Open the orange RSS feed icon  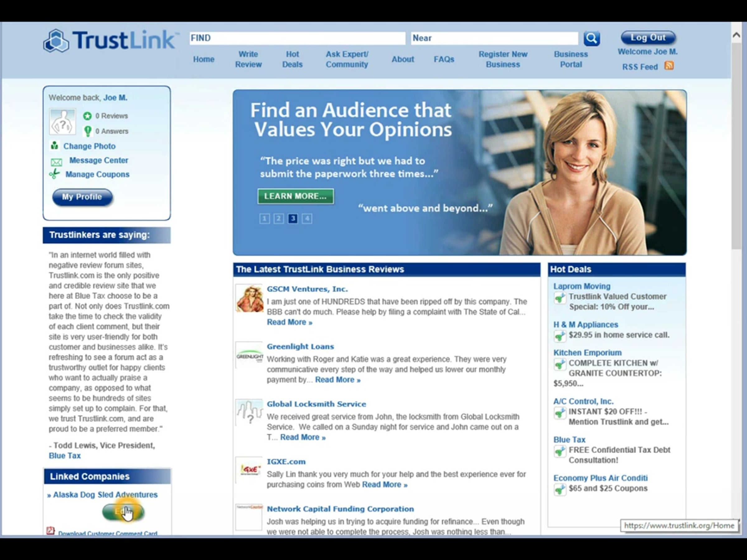(x=669, y=65)
